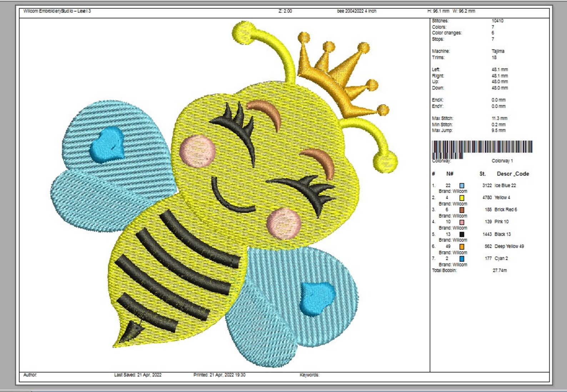Screen dimensions: 567x392
Task: Click the 'W: 96.2 mm' width value
Action: pos(464,11)
